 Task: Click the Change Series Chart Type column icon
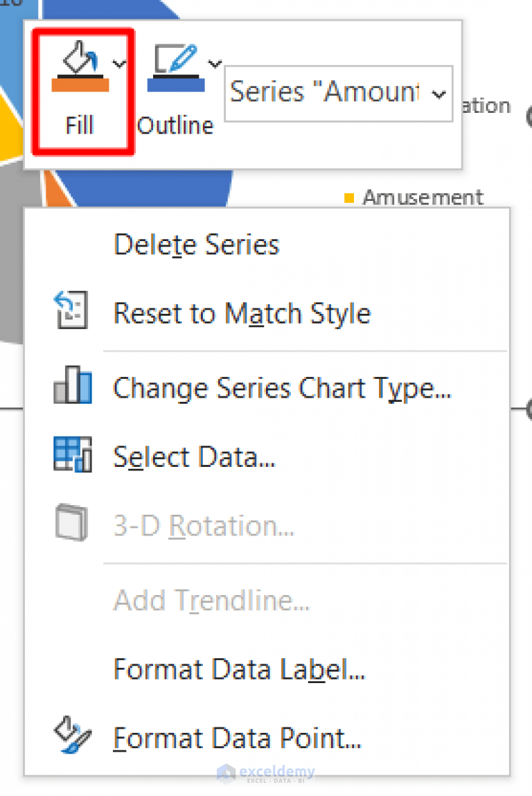click(x=71, y=385)
